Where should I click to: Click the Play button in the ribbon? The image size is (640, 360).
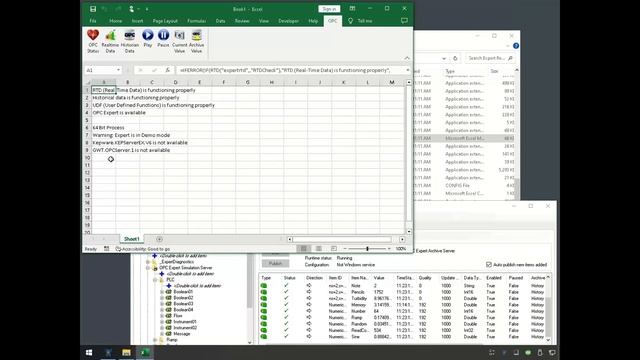pyautogui.click(x=148, y=35)
